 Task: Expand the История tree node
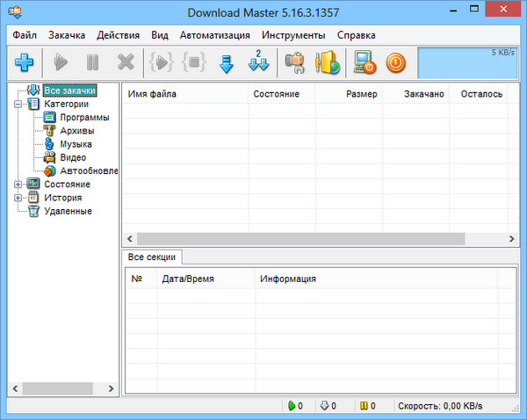coord(19,198)
